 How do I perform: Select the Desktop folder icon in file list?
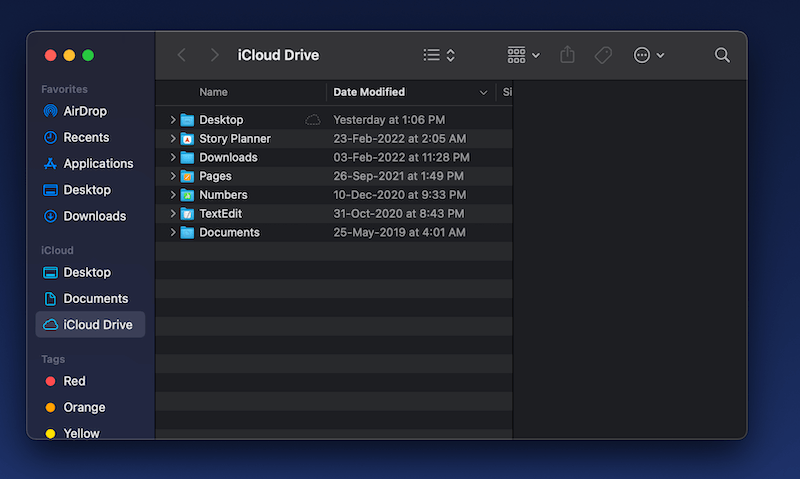(187, 120)
